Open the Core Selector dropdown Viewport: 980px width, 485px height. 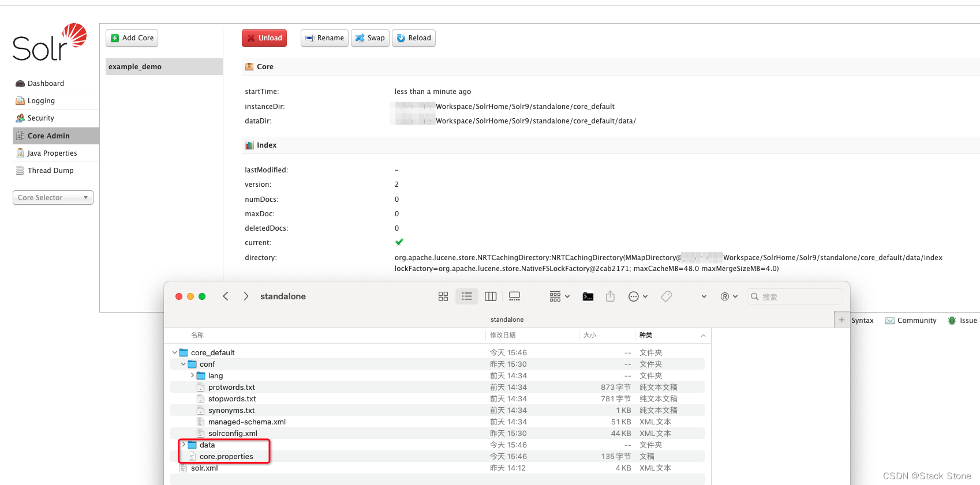(x=53, y=198)
